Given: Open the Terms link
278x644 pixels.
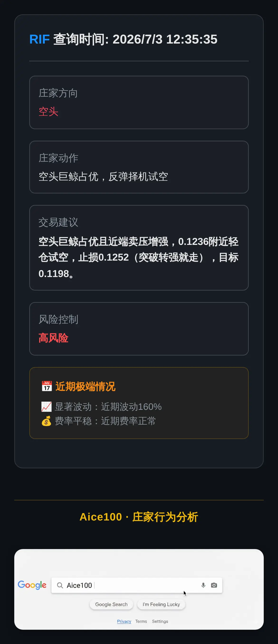Looking at the screenshot, I should point(141,621).
